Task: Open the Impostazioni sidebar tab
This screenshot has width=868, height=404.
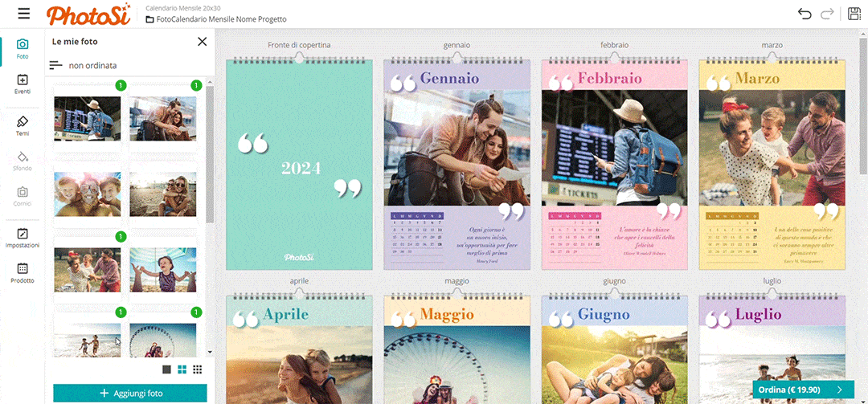Action: pos(23,238)
